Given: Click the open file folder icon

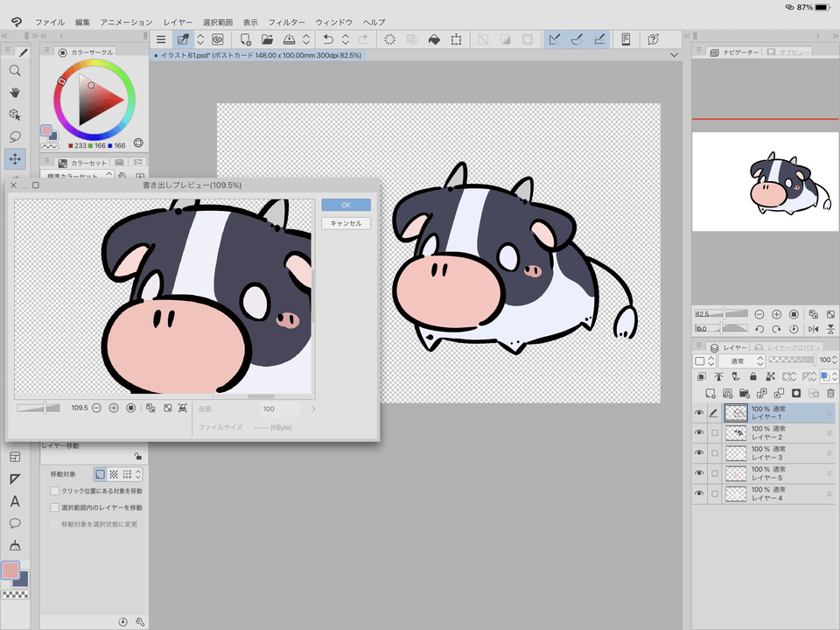Looking at the screenshot, I should [267, 39].
